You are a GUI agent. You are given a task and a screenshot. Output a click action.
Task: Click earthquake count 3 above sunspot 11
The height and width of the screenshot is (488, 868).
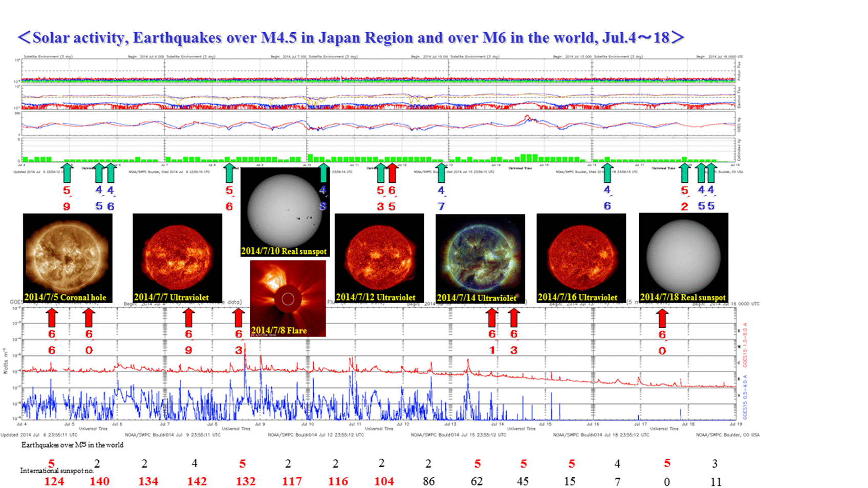(x=715, y=463)
